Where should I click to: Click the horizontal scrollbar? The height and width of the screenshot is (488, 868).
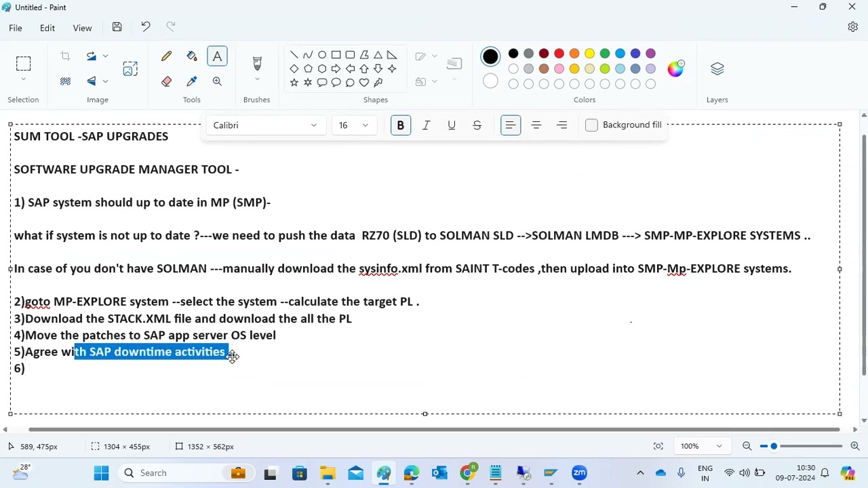point(434,430)
